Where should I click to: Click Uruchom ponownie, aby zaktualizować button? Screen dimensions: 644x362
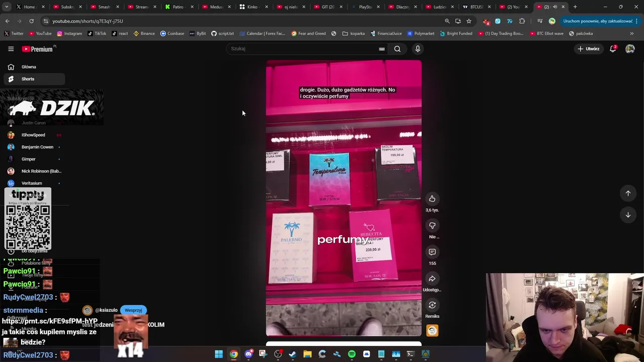click(598, 21)
